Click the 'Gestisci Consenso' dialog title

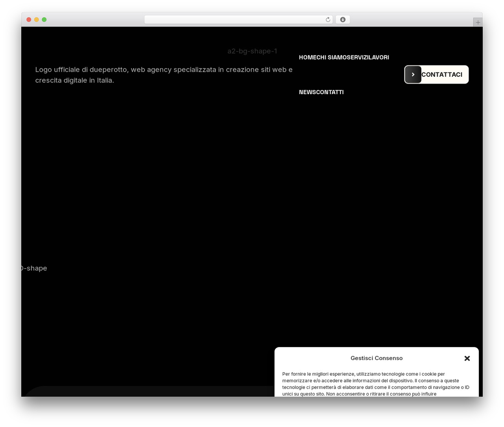376,358
